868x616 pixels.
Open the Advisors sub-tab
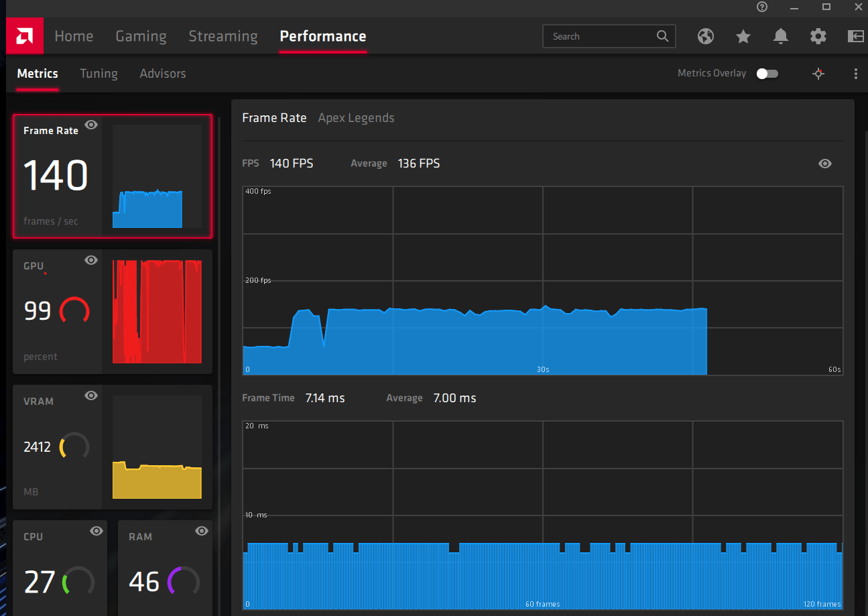pos(163,74)
